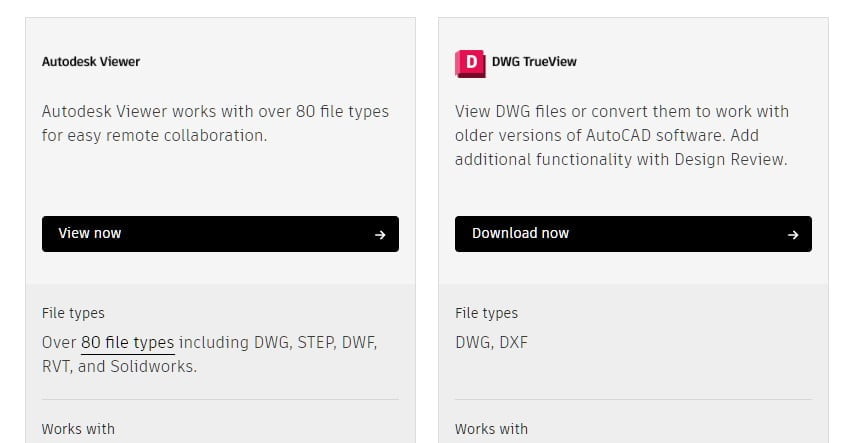Click the 'DWG, DXF' file types text
This screenshot has height=443, width=843.
pyautogui.click(x=491, y=342)
